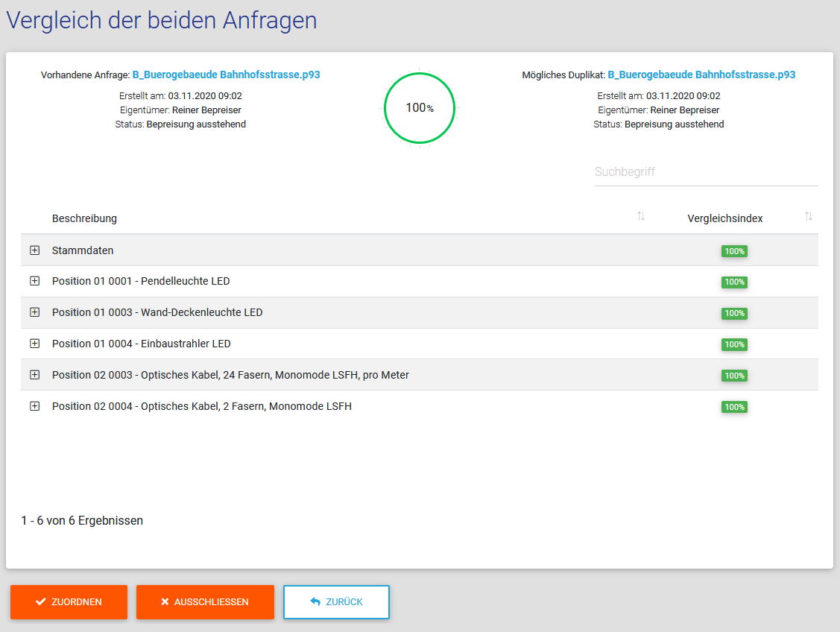Screen dimensions: 840x632
Task: Click the Stammdaten 100% badge
Action: 734,251
